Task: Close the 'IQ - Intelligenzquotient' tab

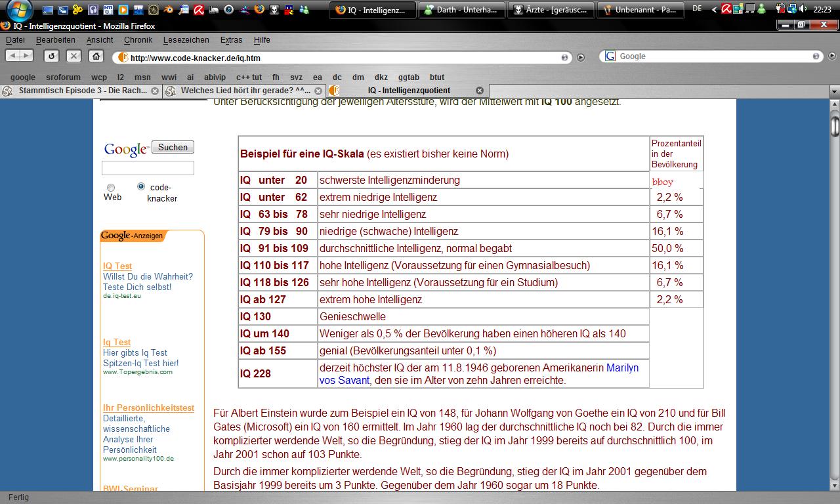Action: point(479,91)
